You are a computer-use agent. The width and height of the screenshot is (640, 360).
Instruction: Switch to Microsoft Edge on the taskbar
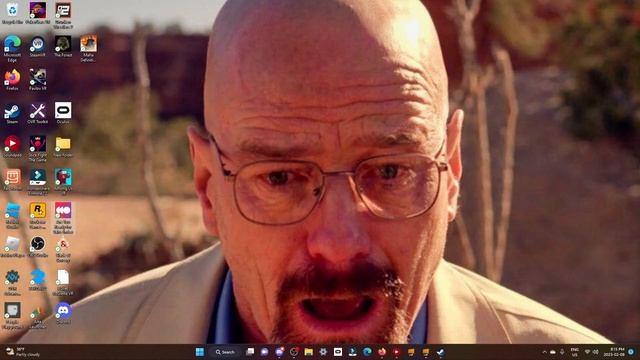pyautogui.click(x=367, y=352)
